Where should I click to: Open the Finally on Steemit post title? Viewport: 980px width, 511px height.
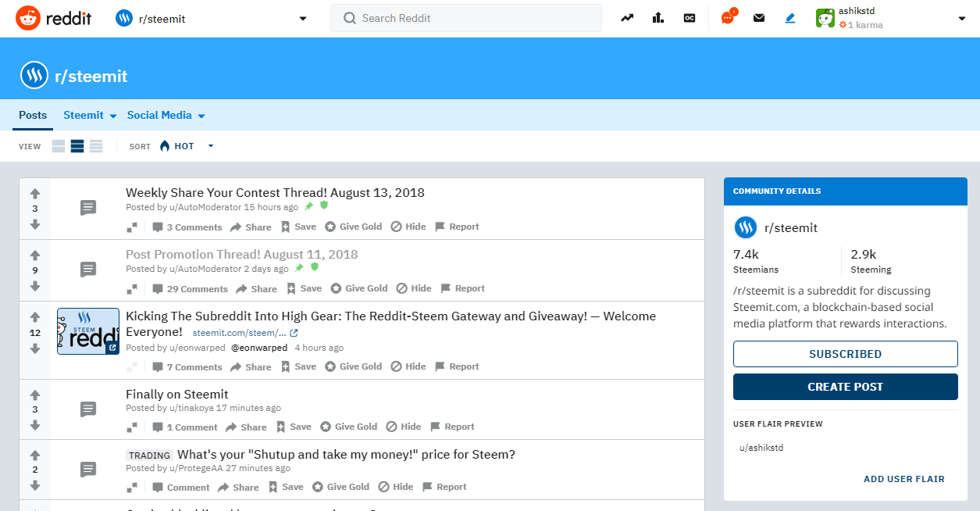177,394
